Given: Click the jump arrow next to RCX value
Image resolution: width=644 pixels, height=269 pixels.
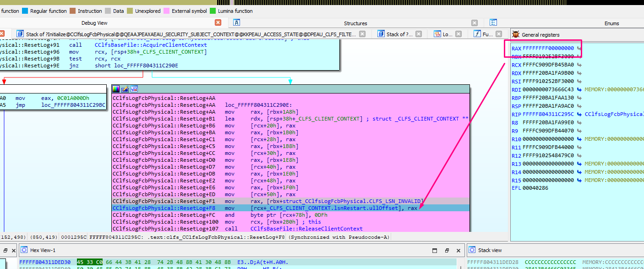Looking at the screenshot, I should tap(579, 65).
